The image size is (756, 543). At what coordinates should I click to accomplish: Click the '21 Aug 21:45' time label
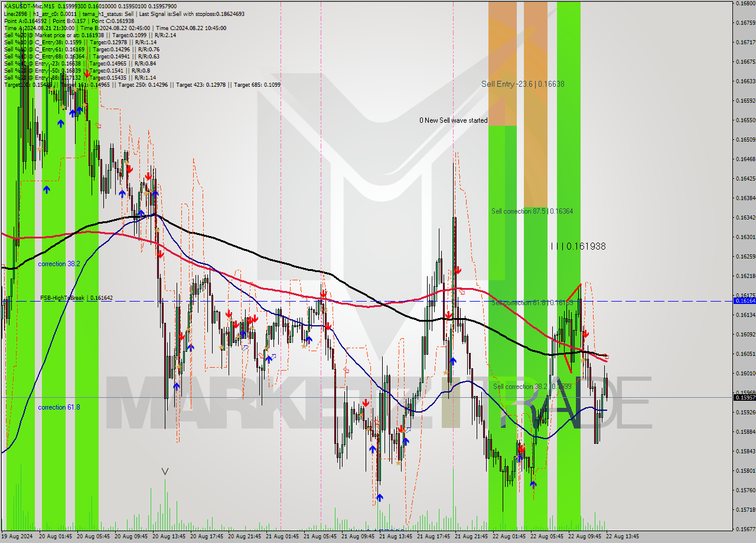click(x=472, y=537)
